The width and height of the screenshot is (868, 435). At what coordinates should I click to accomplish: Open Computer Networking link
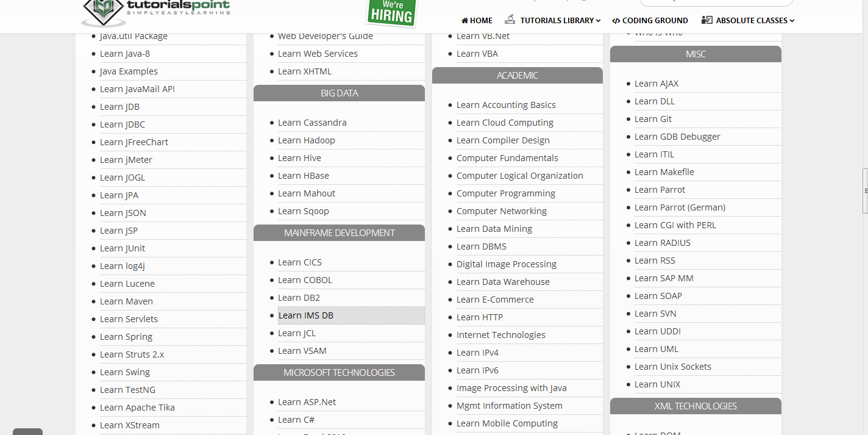[502, 211]
